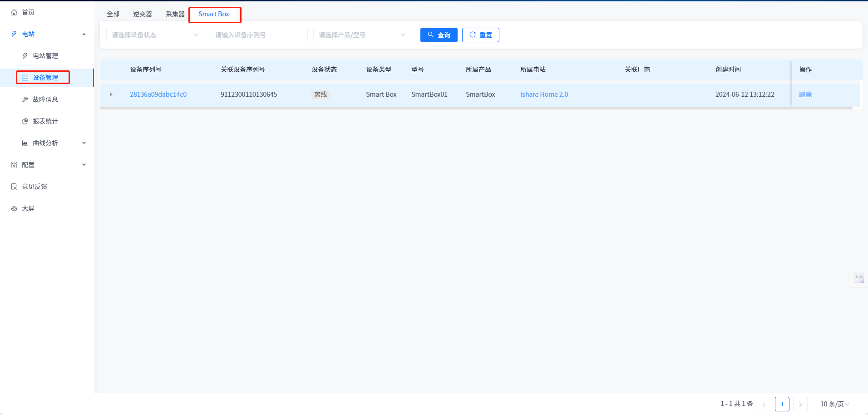Click the pie chart icon for 报表统计
The image size is (868, 415).
[x=25, y=121]
